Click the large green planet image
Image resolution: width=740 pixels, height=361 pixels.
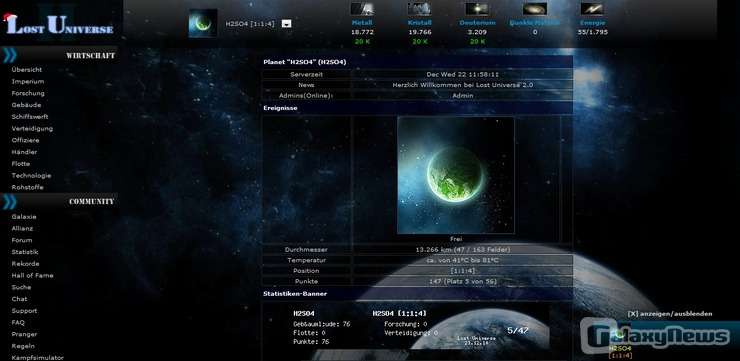click(x=456, y=175)
